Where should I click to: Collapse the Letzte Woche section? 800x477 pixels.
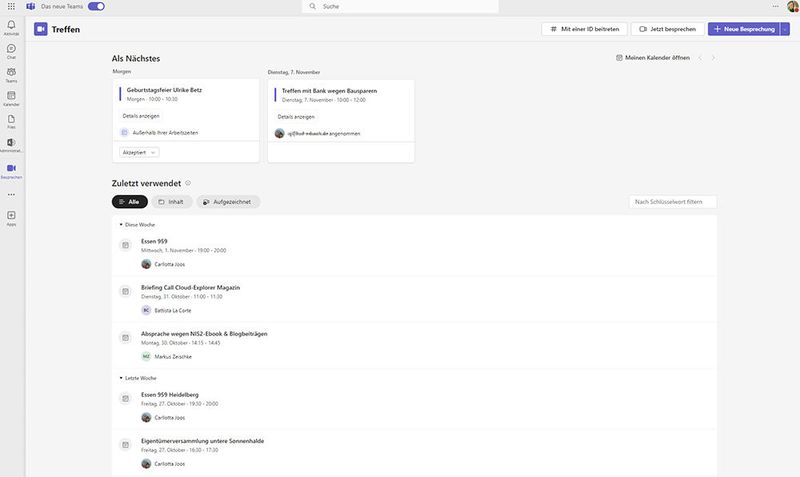click(x=121, y=378)
